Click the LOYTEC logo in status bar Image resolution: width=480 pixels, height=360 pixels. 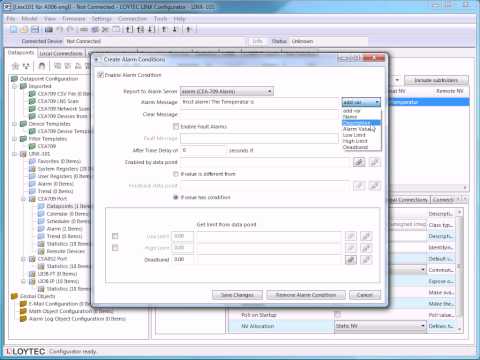tap(25, 351)
